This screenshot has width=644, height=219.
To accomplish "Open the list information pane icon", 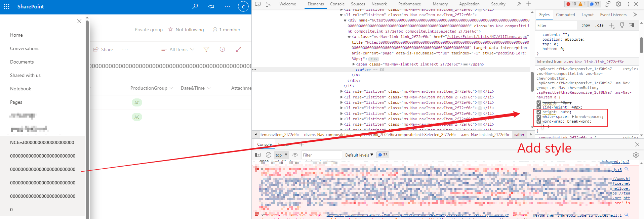I will [x=222, y=49].
